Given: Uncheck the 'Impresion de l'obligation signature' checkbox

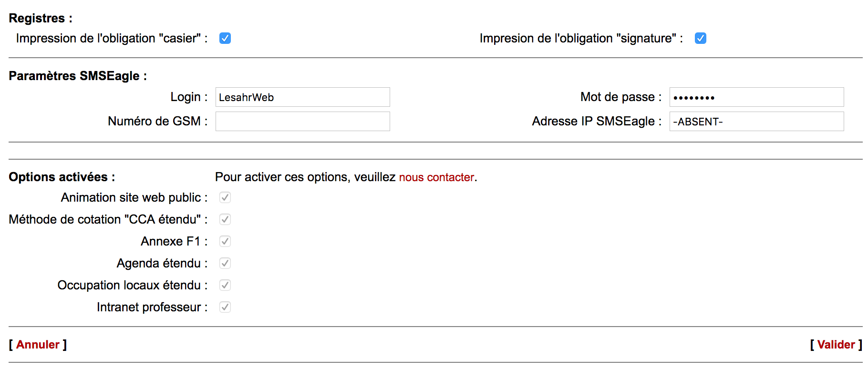Looking at the screenshot, I should [700, 38].
